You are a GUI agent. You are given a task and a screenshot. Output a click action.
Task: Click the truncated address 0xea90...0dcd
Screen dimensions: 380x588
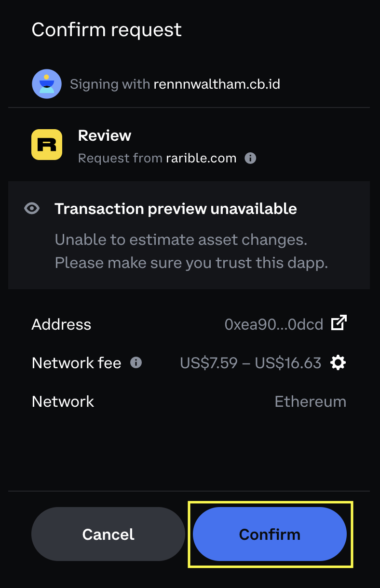tap(274, 324)
